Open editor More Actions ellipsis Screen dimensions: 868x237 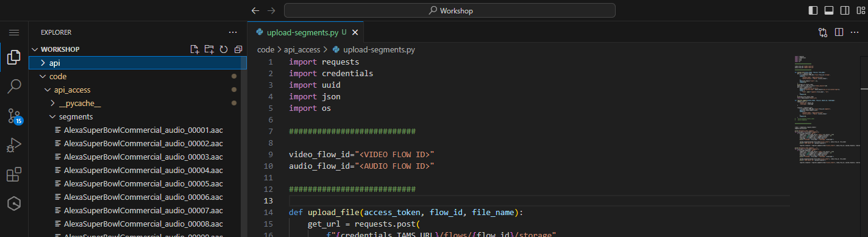point(855,32)
